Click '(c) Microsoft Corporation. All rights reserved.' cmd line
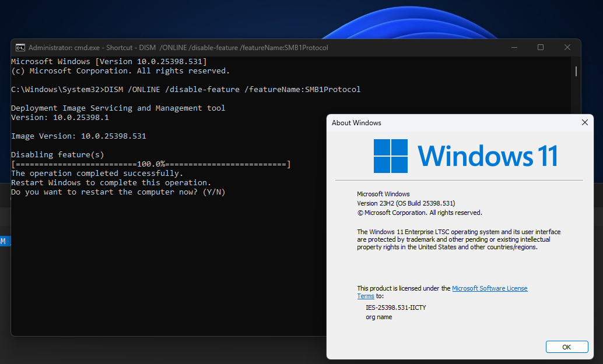 pyautogui.click(x=120, y=70)
